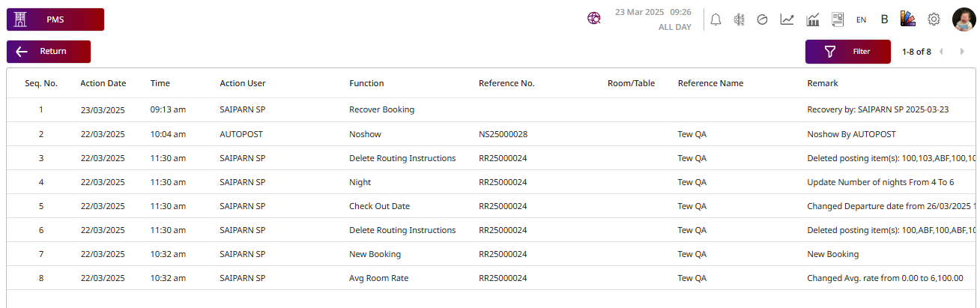The image size is (980, 308).
Task: Click the circular leaf icon in the header
Action: (763, 19)
